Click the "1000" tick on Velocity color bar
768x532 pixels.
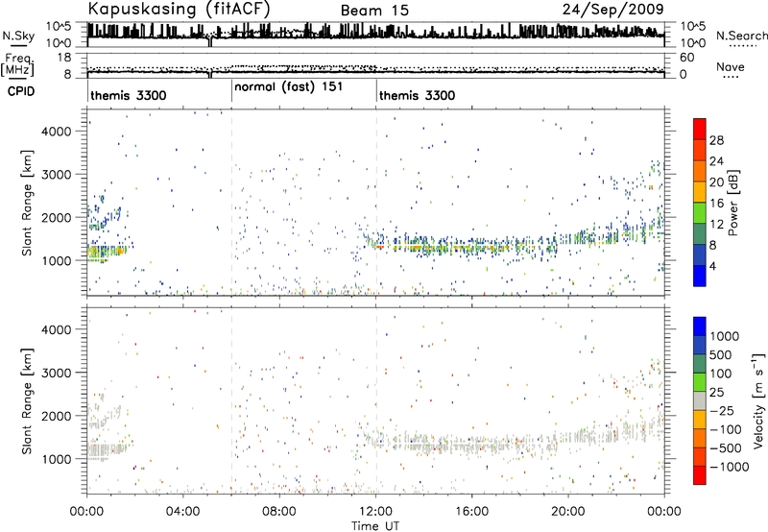pos(725,336)
